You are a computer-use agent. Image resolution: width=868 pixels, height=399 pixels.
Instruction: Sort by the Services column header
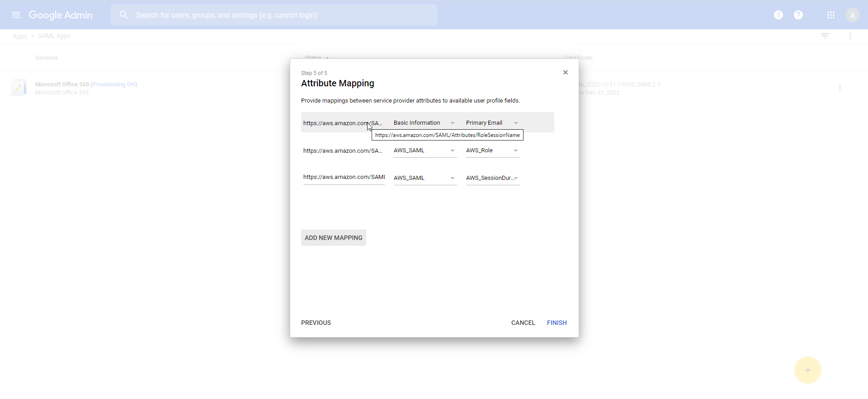point(47,58)
